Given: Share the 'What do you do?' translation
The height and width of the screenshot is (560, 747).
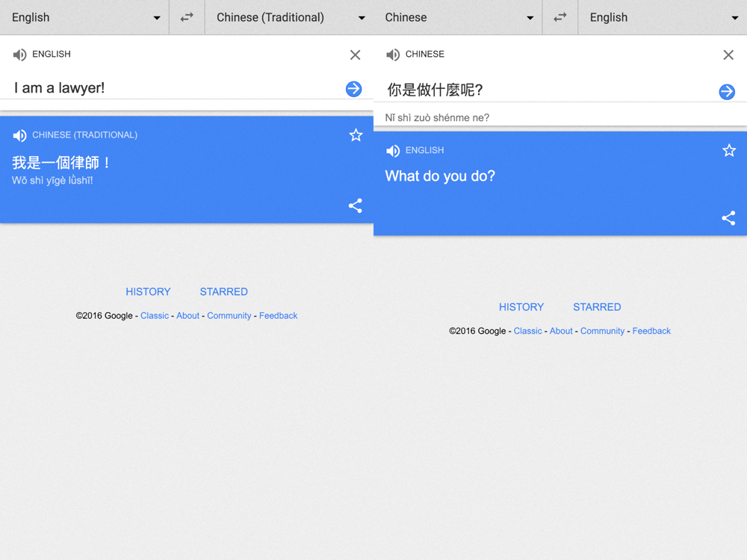Looking at the screenshot, I should (x=728, y=218).
